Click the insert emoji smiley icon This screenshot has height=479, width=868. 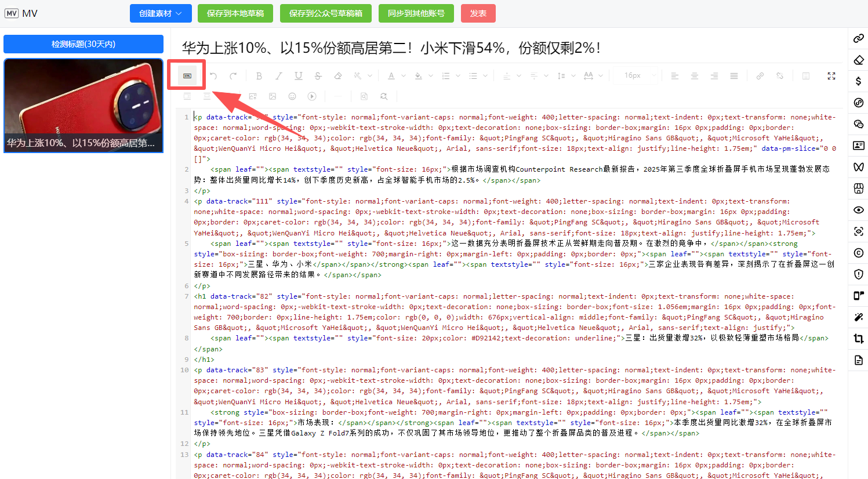[292, 96]
